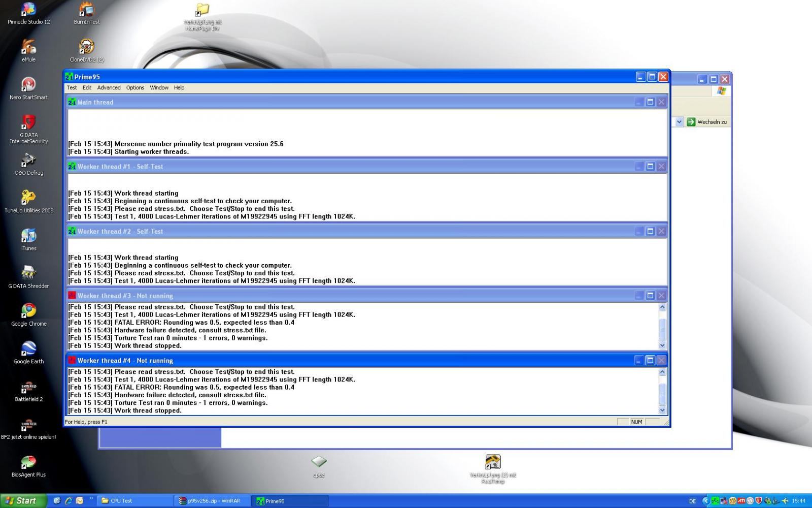The width and height of the screenshot is (812, 508).
Task: Open the Help menu
Action: point(179,87)
